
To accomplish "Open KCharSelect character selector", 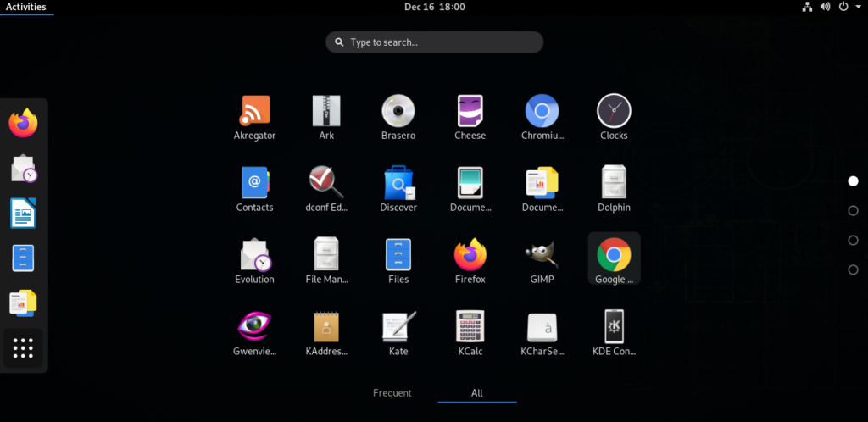I will [x=542, y=334].
